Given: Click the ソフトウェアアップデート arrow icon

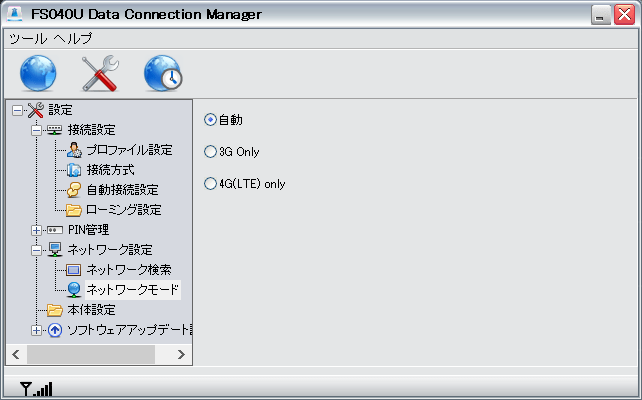Looking at the screenshot, I should point(54,330).
